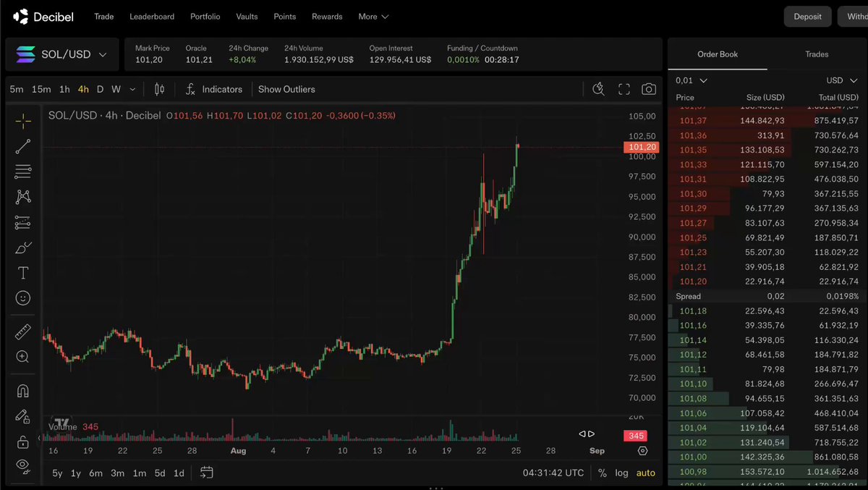Set chart range to 5d

pyautogui.click(x=160, y=473)
